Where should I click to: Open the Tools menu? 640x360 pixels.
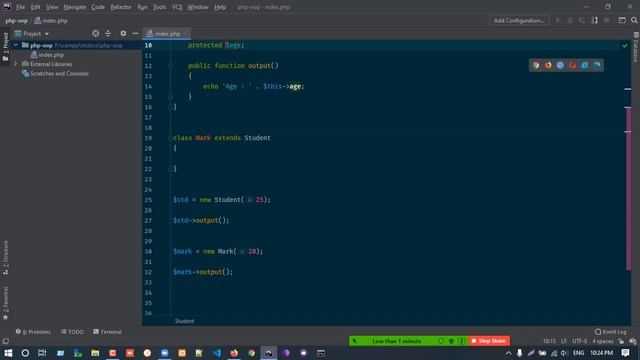[160, 7]
